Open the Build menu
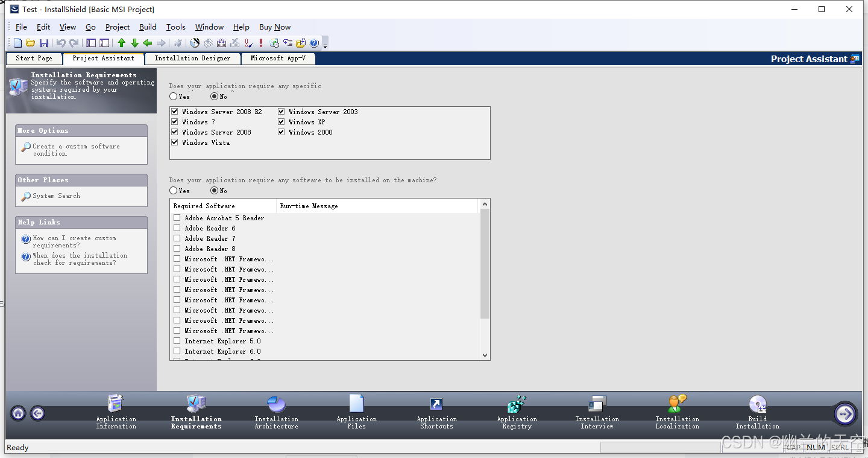868x458 pixels. [148, 27]
